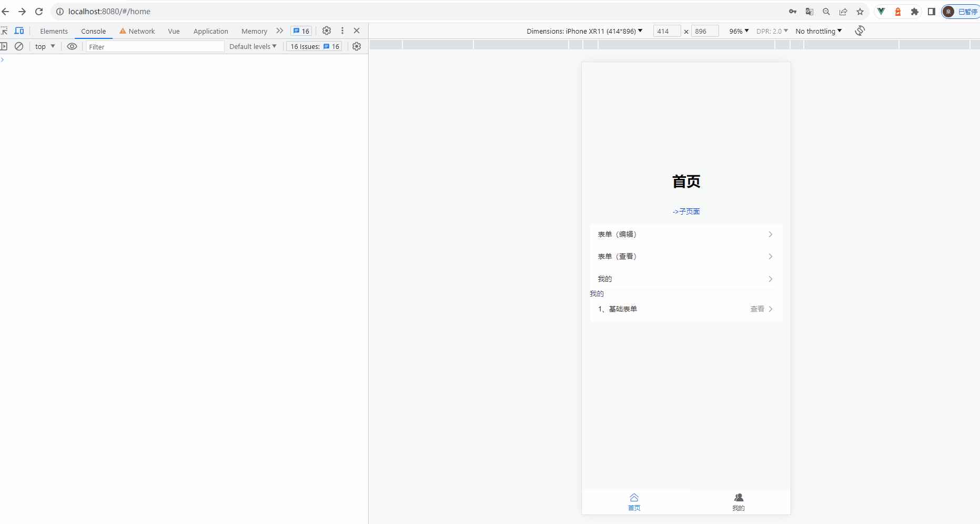Create a live expression eye icon
980x524 pixels.
click(72, 46)
